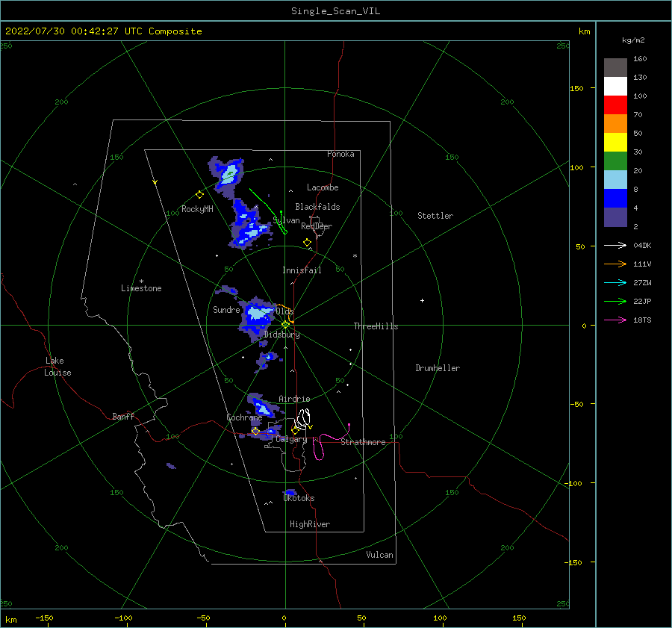672x628 pixels.
Task: Click the Banff town label
Action: [123, 416]
